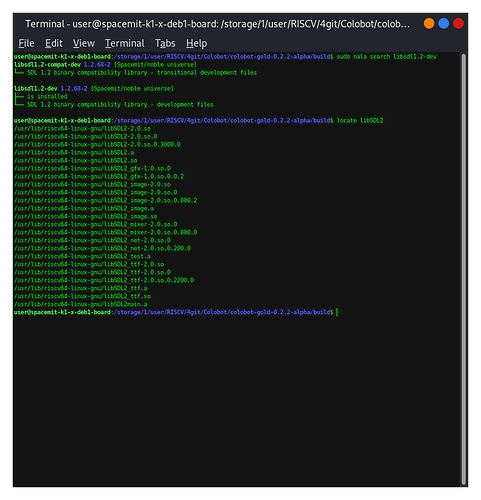Open the View menu
481x500 pixels.
[x=84, y=43]
